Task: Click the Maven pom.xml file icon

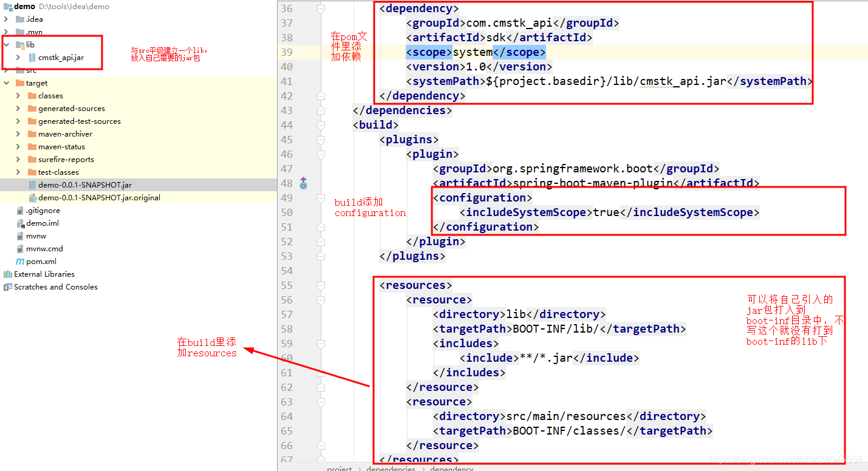Action: (20, 262)
